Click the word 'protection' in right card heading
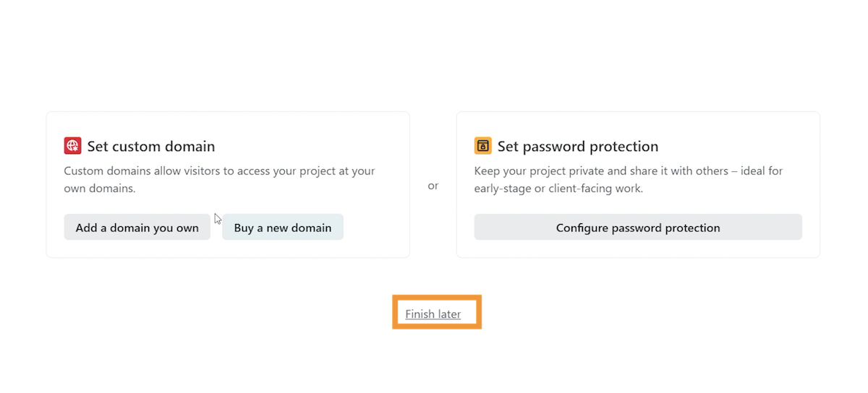The width and height of the screenshot is (868, 393). pos(621,146)
